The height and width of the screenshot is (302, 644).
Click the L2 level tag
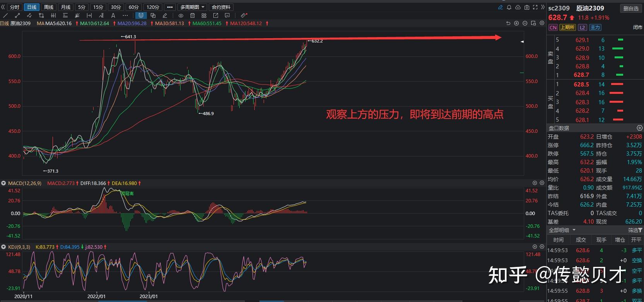583,27
